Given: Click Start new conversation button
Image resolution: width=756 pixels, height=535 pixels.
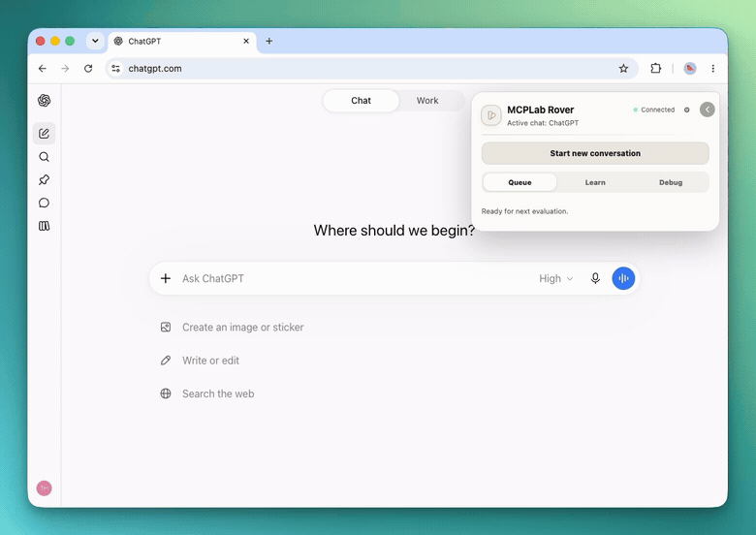Looking at the screenshot, I should (595, 153).
